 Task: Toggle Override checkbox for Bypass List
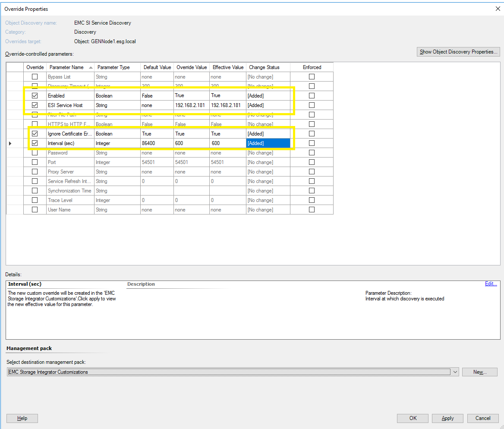[35, 77]
